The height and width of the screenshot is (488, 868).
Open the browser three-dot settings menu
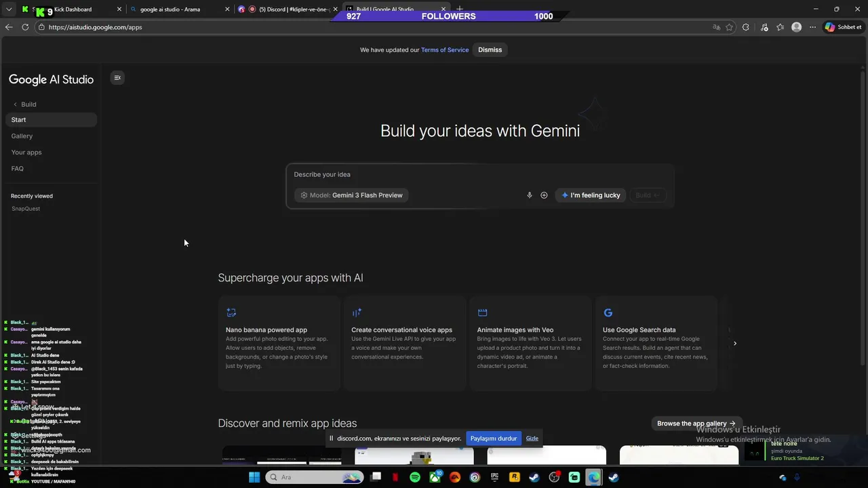pyautogui.click(x=812, y=27)
